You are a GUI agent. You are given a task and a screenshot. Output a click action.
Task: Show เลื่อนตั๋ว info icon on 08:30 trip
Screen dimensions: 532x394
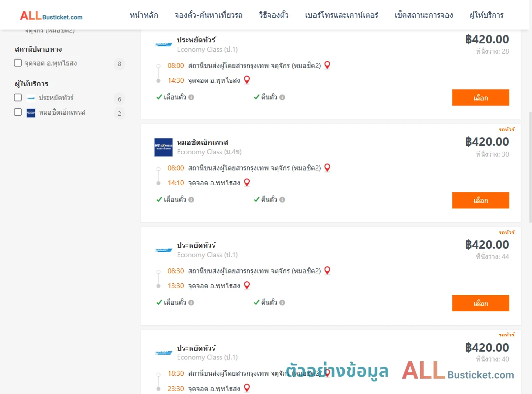(x=191, y=303)
